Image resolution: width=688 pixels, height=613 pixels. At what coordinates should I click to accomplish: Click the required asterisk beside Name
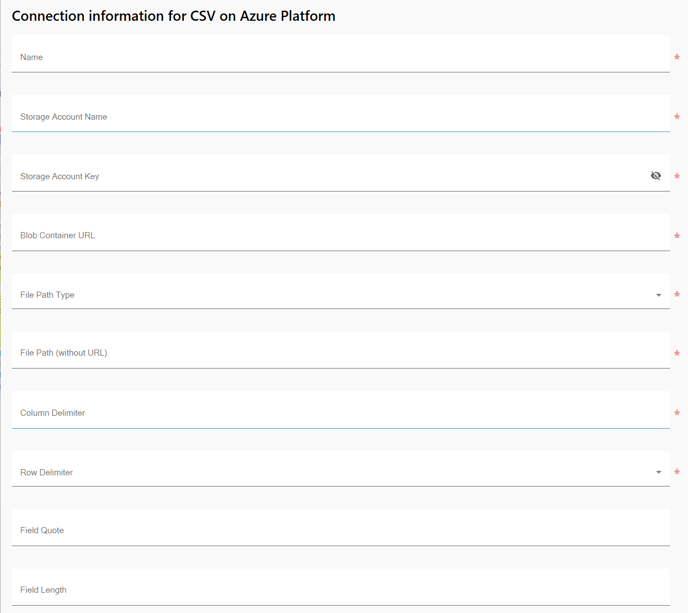[x=677, y=57]
